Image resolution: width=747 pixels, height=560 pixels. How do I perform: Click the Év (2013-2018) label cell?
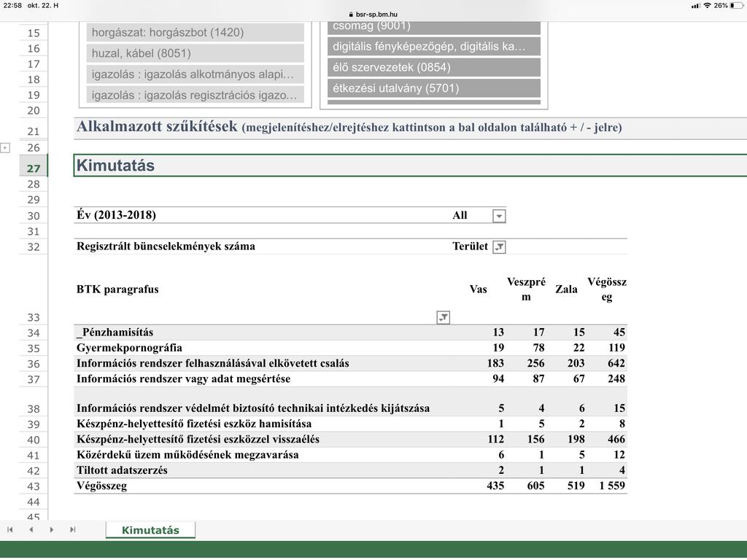[116, 215]
